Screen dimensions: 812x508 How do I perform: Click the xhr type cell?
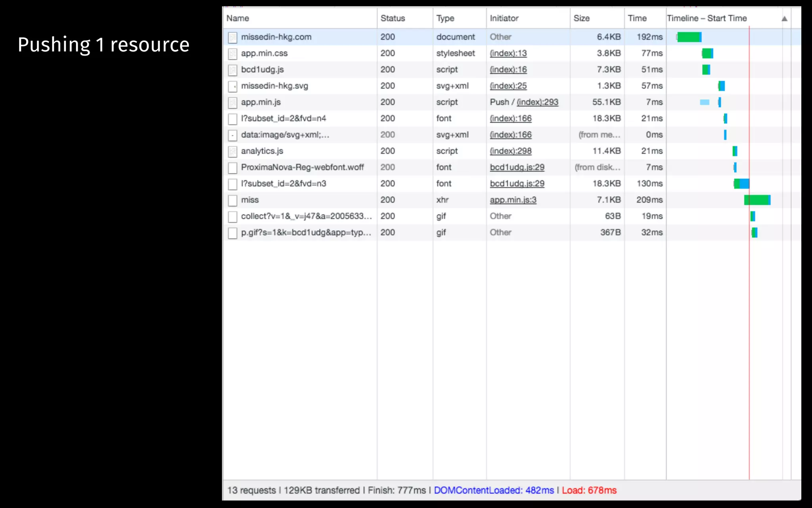(x=442, y=200)
